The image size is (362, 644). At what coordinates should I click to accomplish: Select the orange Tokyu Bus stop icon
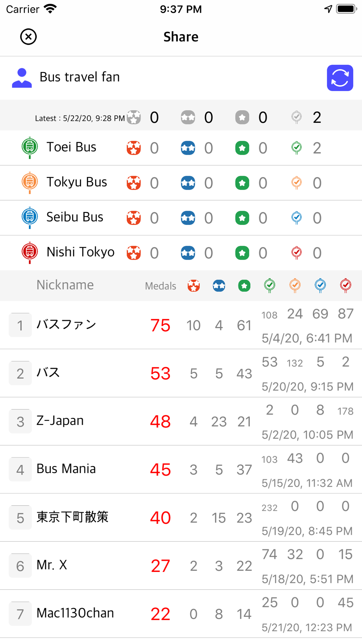(30, 182)
